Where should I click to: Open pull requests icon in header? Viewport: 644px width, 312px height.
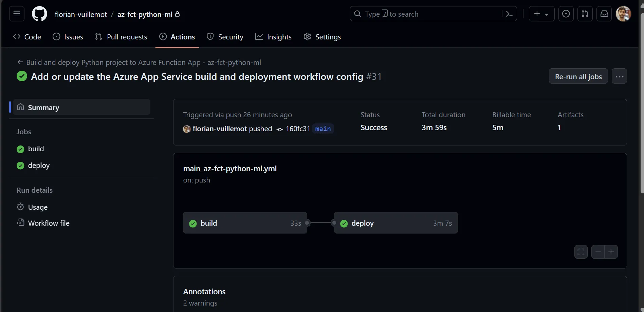point(585,14)
